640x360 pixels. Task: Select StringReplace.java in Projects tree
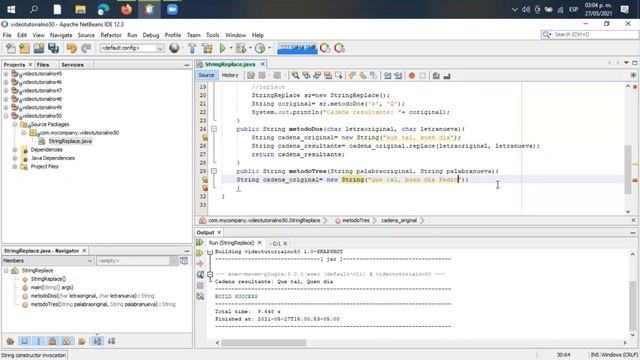tap(70, 141)
